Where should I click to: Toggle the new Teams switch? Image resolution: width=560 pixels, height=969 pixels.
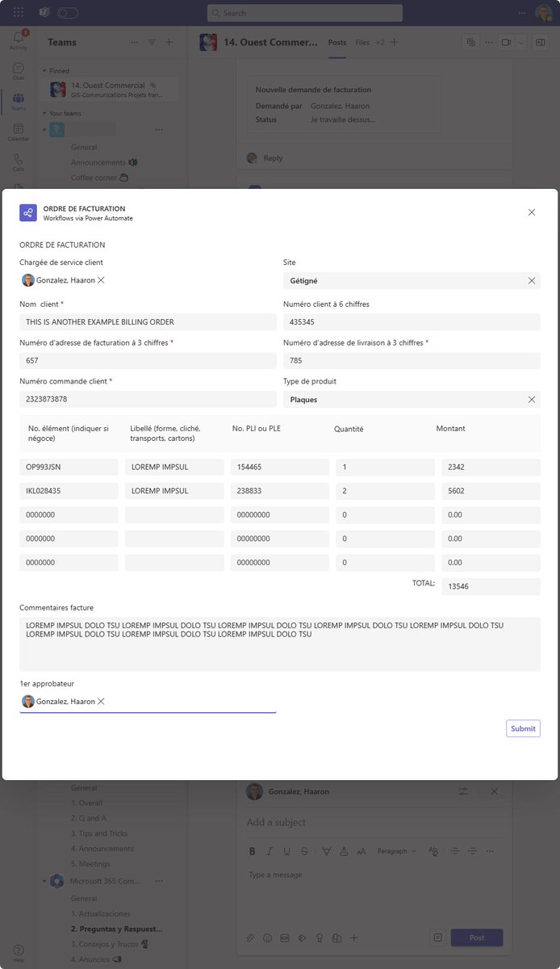[68, 13]
